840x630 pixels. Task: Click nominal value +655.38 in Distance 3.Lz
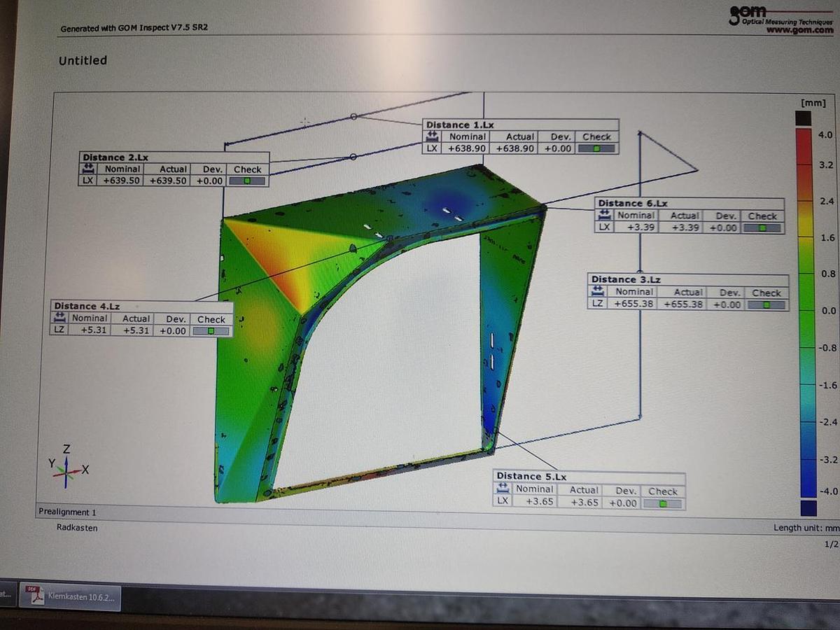tap(633, 304)
